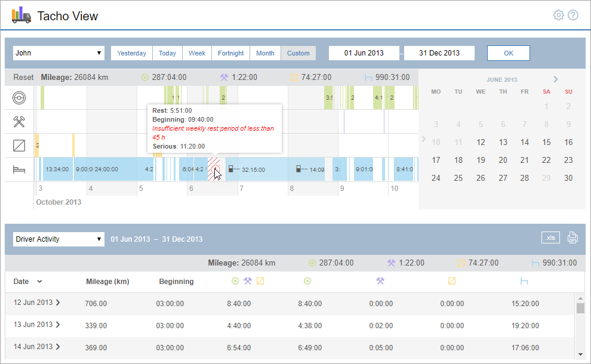Expand the 12 Jun 2013 row
The width and height of the screenshot is (591, 364).
(x=58, y=303)
